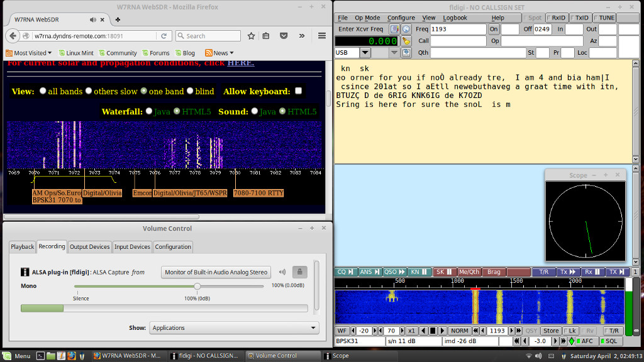This screenshot has height=362, width=644.
Task: Click the fldigi recording volume slider handle
Action: pos(197,286)
